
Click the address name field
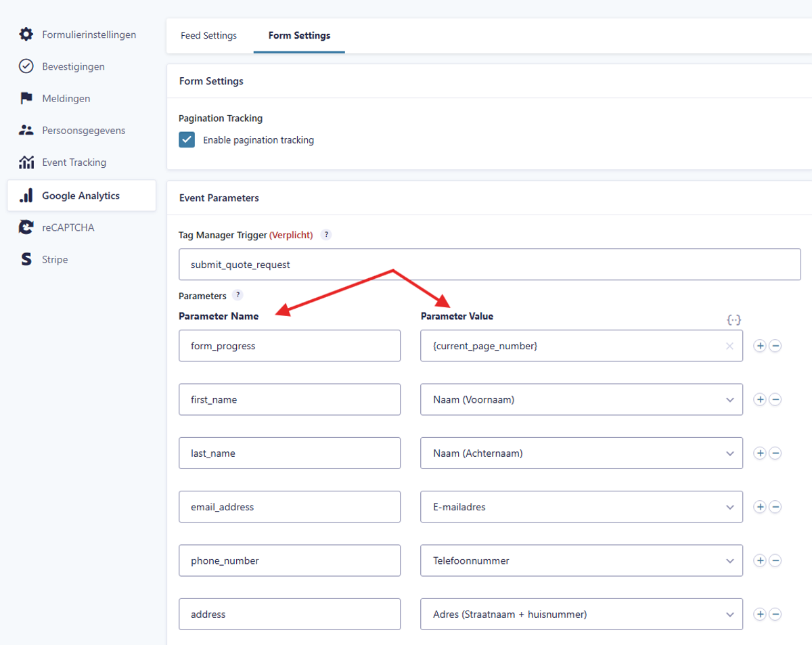[x=290, y=615]
